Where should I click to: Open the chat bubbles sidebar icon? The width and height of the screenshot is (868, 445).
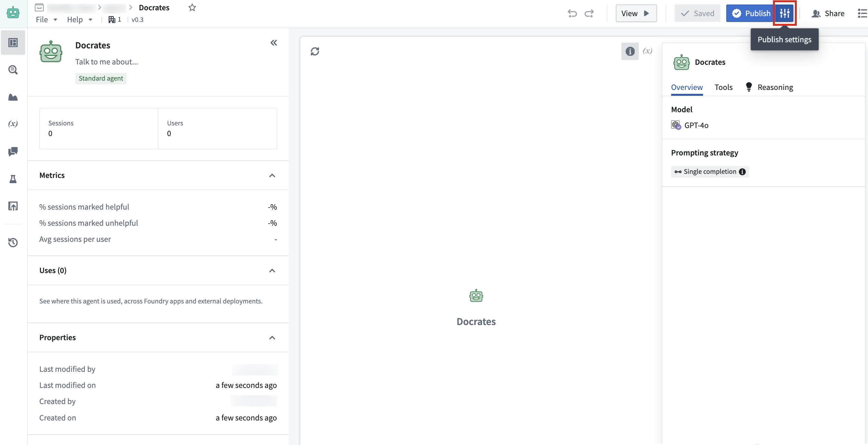(13, 151)
